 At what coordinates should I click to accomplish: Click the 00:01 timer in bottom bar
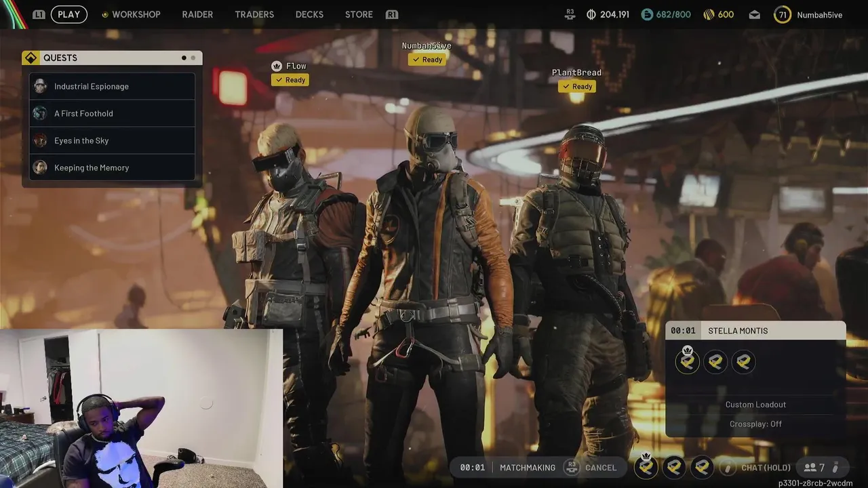(472, 468)
